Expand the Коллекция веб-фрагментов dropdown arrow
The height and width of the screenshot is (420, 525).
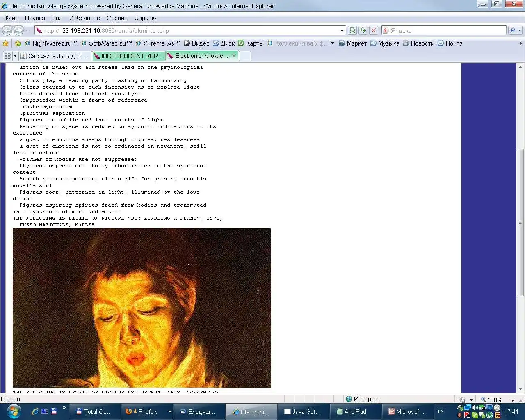[332, 43]
